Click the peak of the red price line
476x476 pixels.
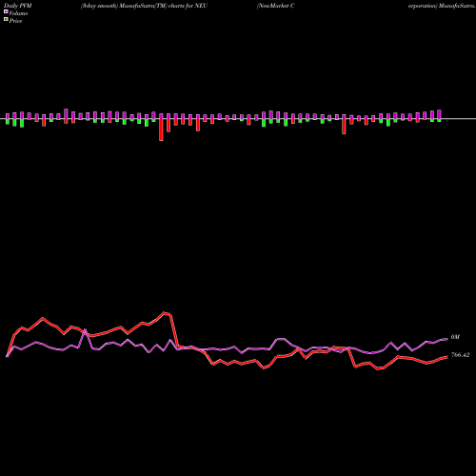(165, 312)
